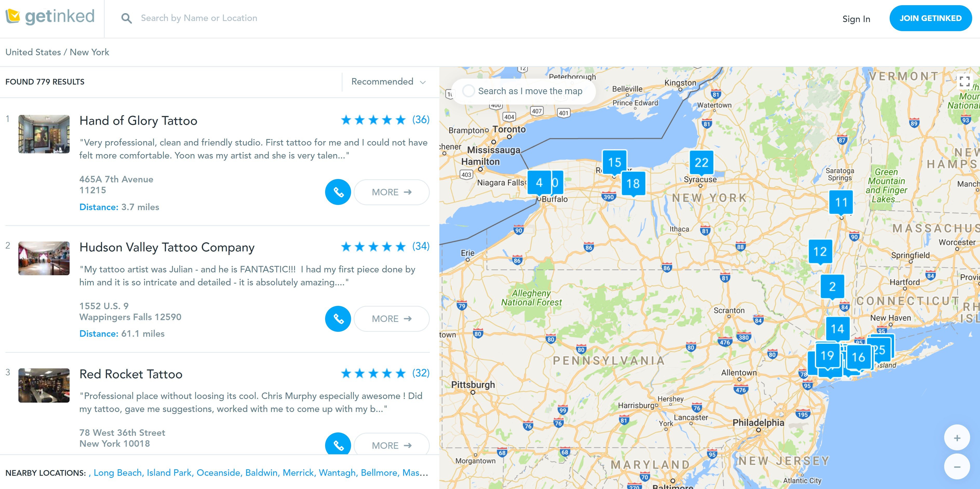Click 'Wappingers Falls 12590' address line
The image size is (980, 489).
tap(130, 317)
